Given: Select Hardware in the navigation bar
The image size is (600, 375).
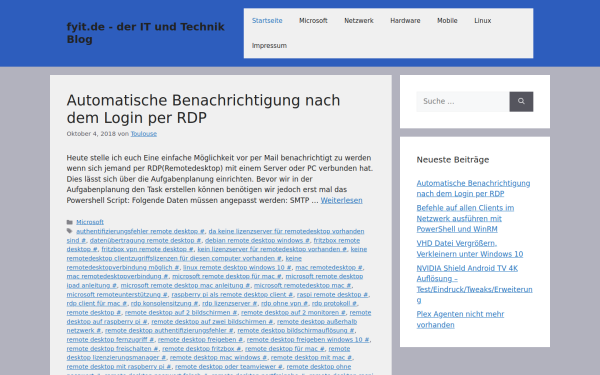Looking at the screenshot, I should coord(405,21).
